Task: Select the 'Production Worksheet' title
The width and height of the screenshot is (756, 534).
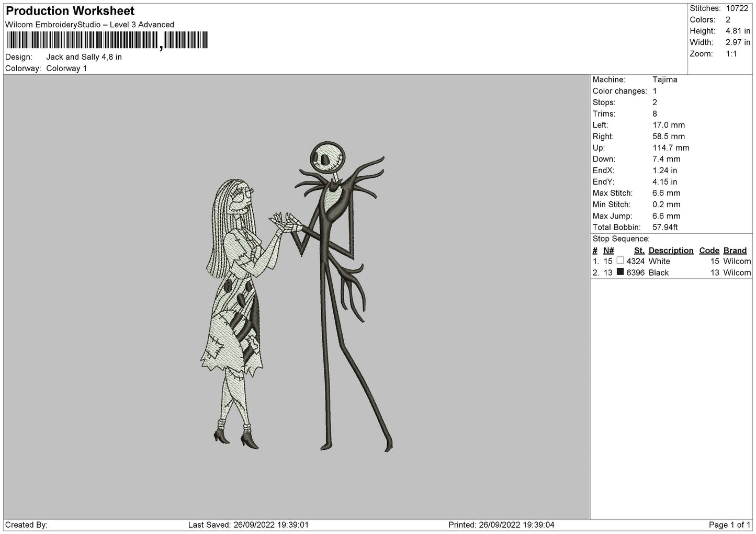Action: click(70, 11)
